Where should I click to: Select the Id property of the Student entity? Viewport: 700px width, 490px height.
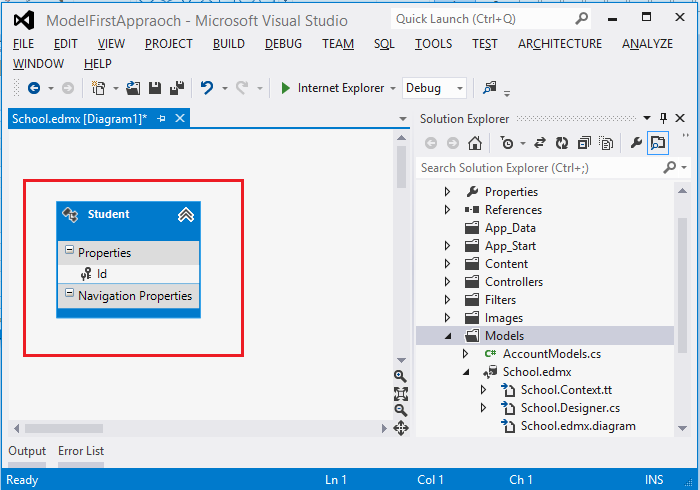click(102, 274)
